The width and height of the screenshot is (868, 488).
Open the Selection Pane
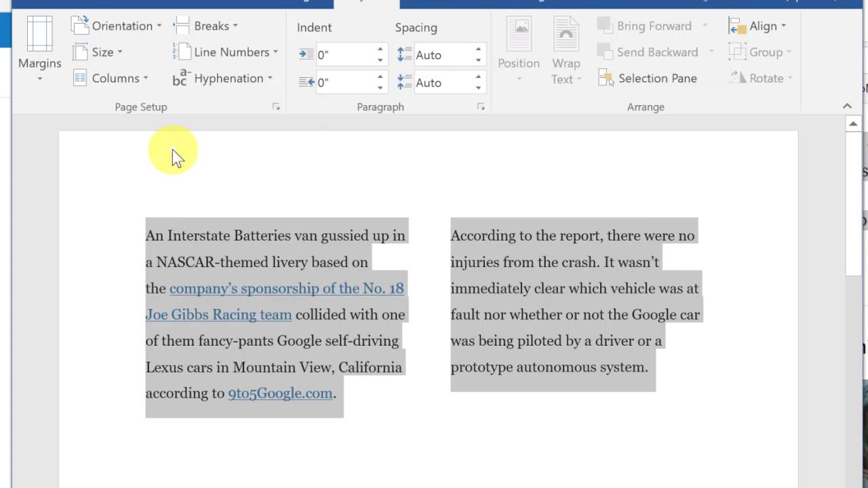click(648, 78)
